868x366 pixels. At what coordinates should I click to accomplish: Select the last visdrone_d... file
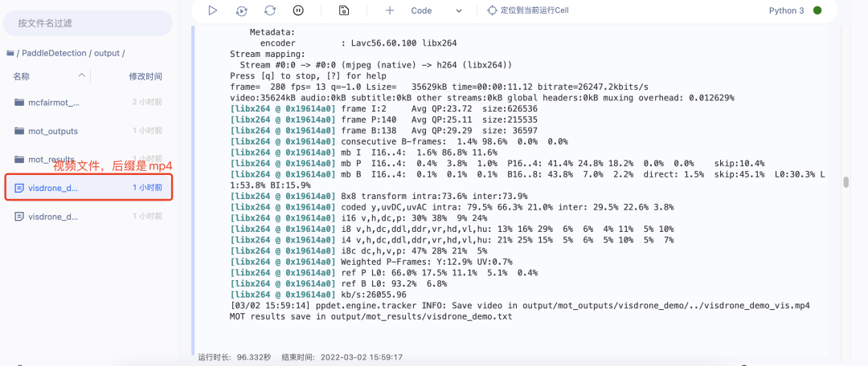[88, 216]
